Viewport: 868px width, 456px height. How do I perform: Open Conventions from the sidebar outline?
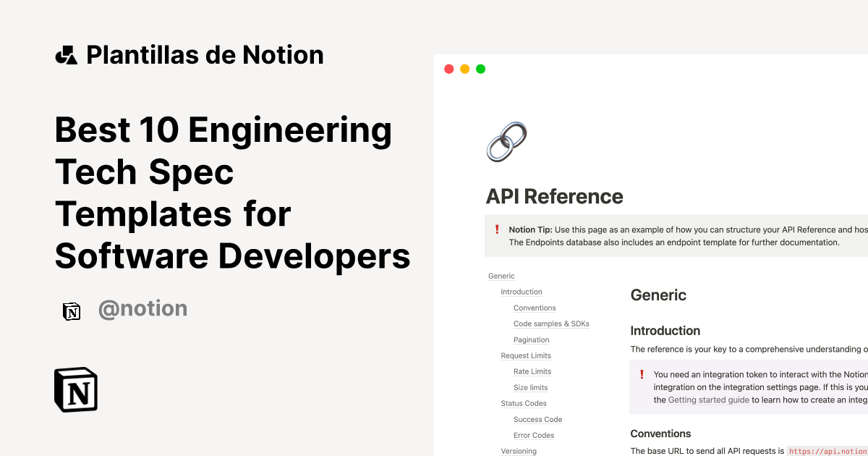(535, 308)
